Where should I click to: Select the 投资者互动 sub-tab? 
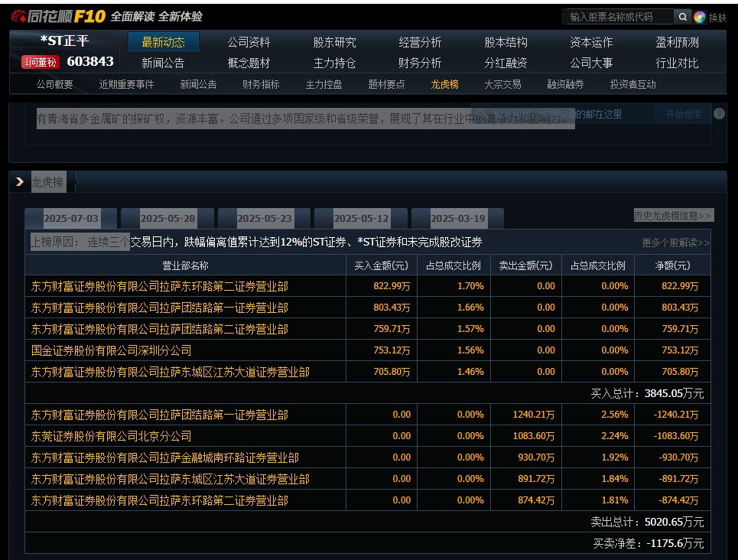pyautogui.click(x=632, y=84)
